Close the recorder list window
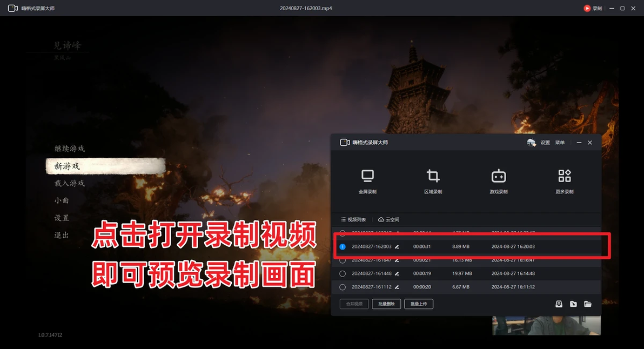 590,143
